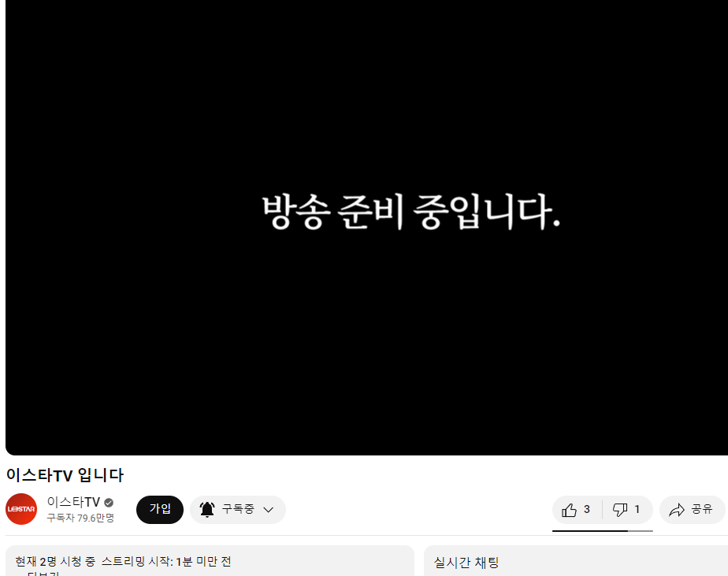The image size is (728, 576).
Task: Click the 공유 share label
Action: (x=701, y=509)
